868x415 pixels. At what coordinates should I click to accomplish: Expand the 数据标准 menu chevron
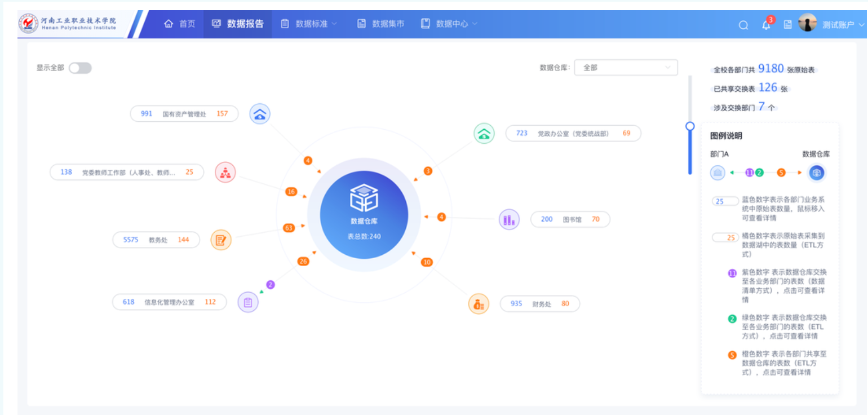334,24
